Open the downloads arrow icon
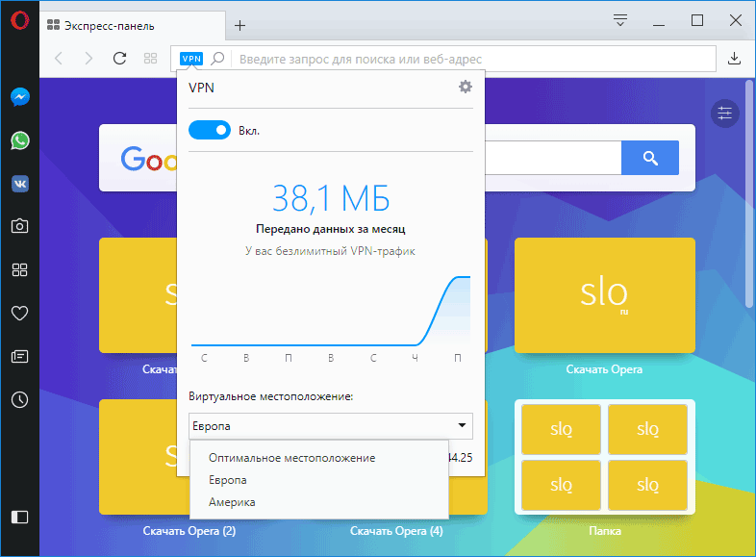The width and height of the screenshot is (756, 557). coord(734,59)
